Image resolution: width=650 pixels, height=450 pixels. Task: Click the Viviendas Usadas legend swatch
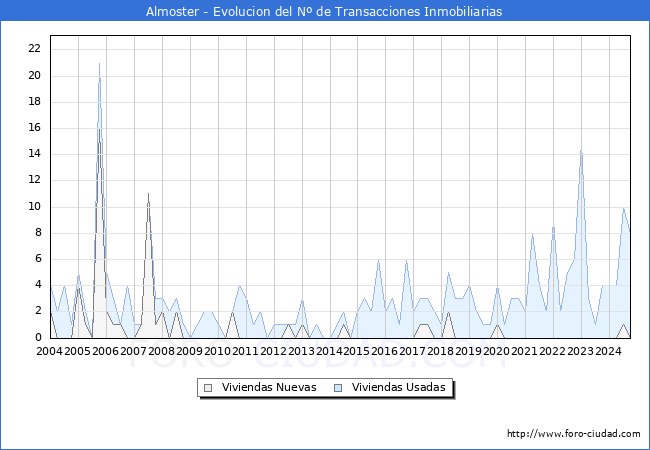click(338, 388)
